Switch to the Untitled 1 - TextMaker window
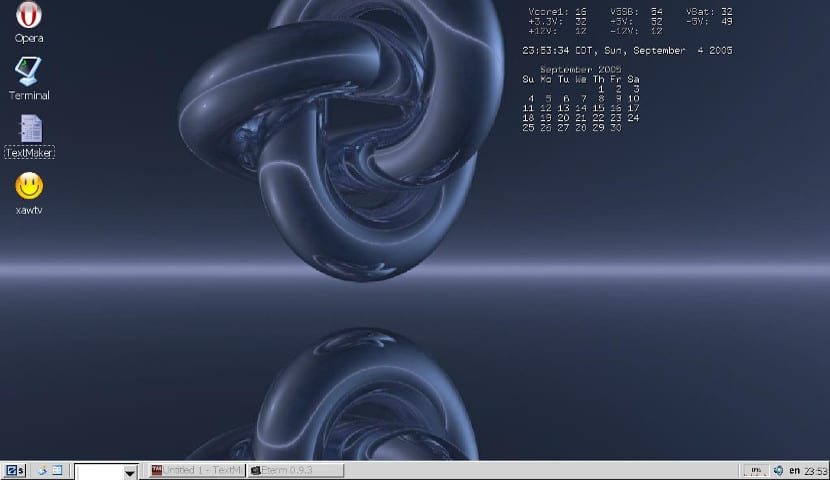The image size is (830, 480). pos(196,470)
